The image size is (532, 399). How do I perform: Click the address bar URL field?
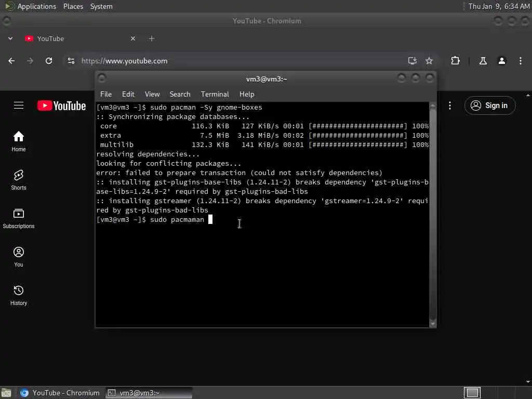(x=237, y=61)
